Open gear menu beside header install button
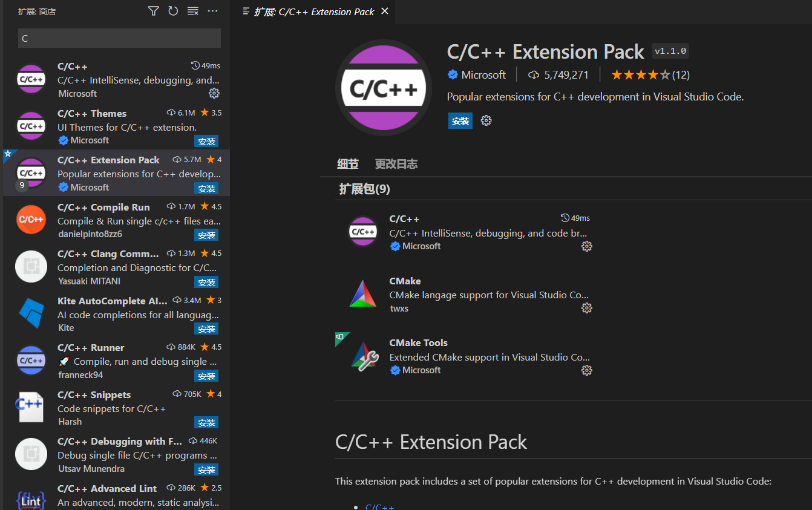 (x=486, y=120)
